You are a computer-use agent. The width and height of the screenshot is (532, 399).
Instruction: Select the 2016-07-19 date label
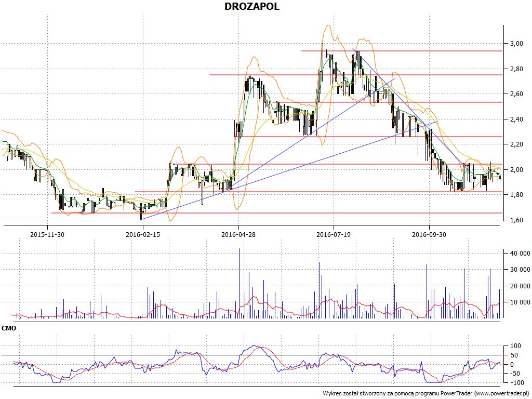[x=334, y=234]
